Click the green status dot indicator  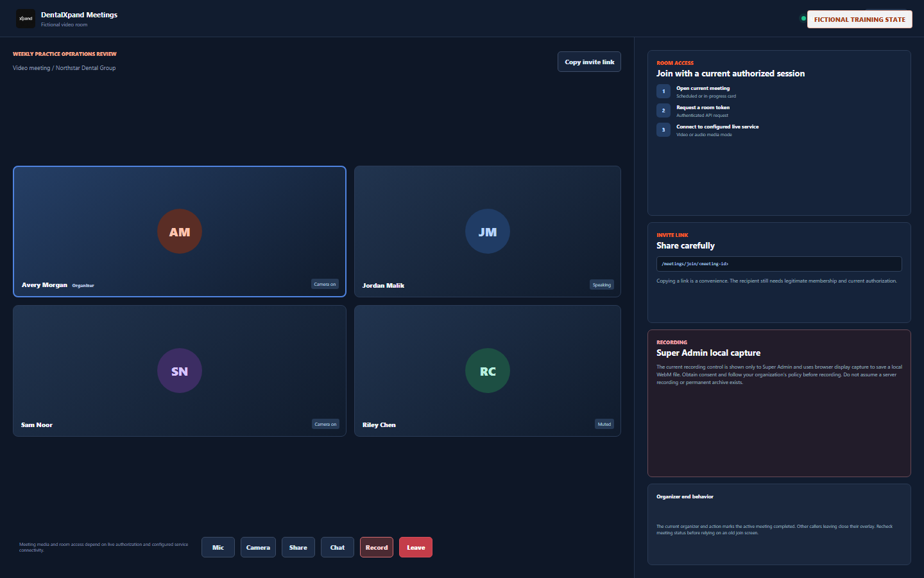803,19
